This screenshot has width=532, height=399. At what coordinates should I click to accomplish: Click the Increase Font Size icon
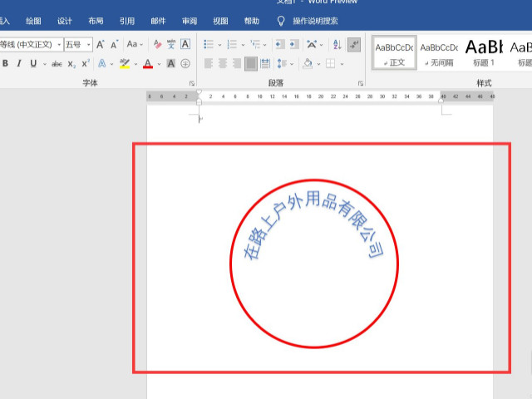(101, 44)
